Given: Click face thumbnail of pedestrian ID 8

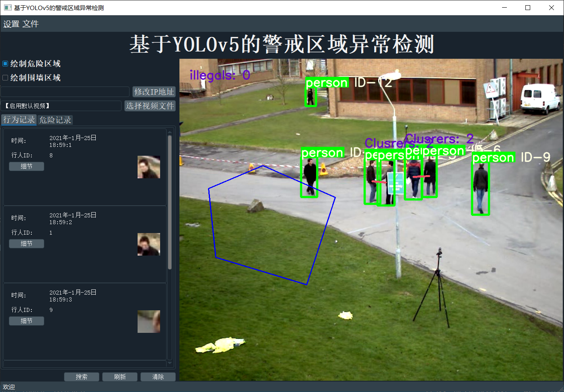Looking at the screenshot, I should pos(149,167).
